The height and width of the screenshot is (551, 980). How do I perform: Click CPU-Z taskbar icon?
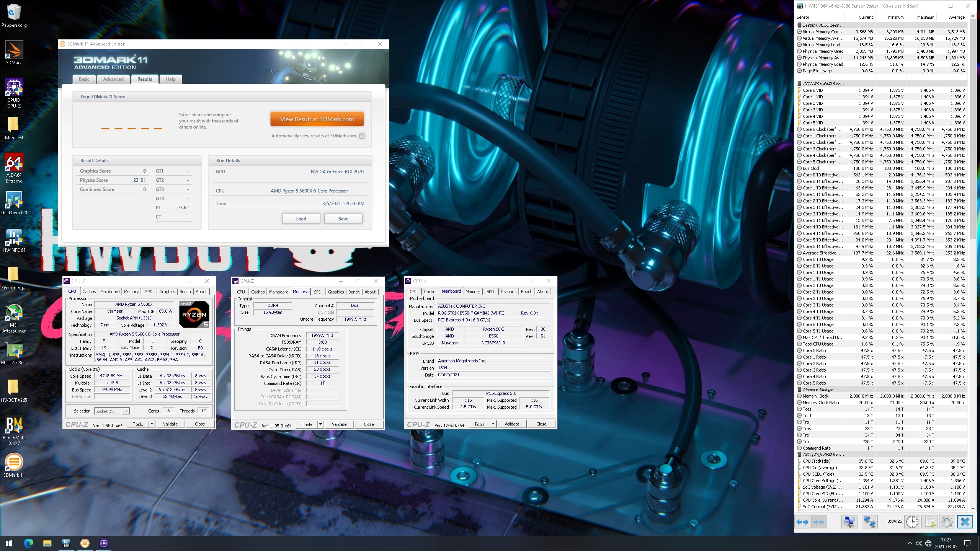pyautogui.click(x=103, y=543)
